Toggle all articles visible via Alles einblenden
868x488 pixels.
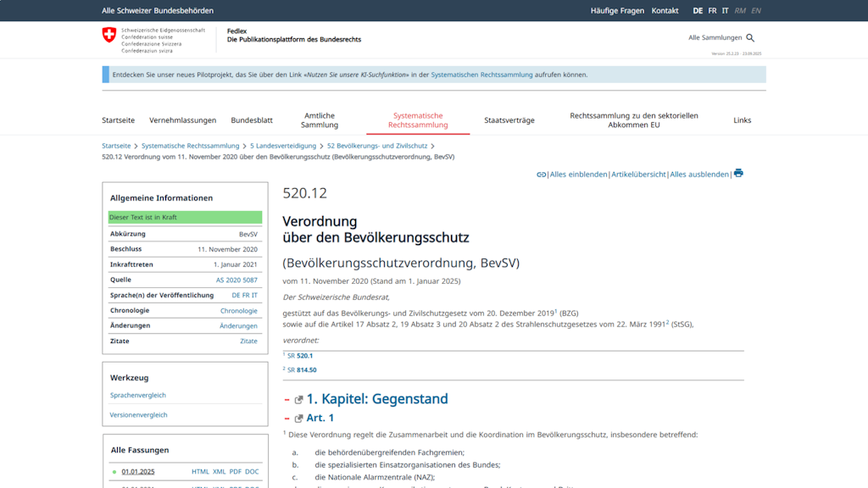(x=578, y=174)
